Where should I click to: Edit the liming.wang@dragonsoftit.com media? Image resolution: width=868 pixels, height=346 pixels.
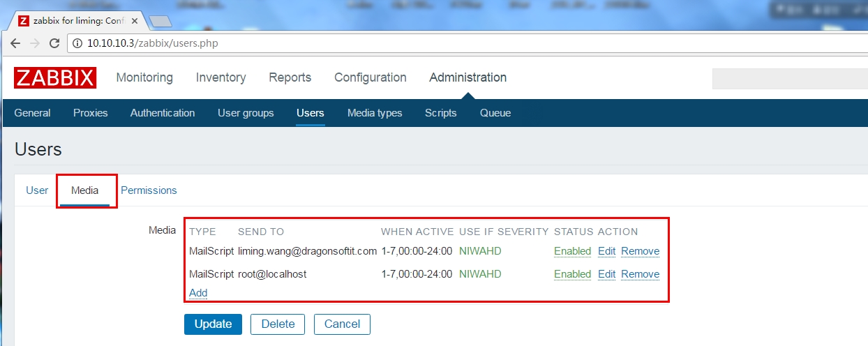tap(606, 251)
